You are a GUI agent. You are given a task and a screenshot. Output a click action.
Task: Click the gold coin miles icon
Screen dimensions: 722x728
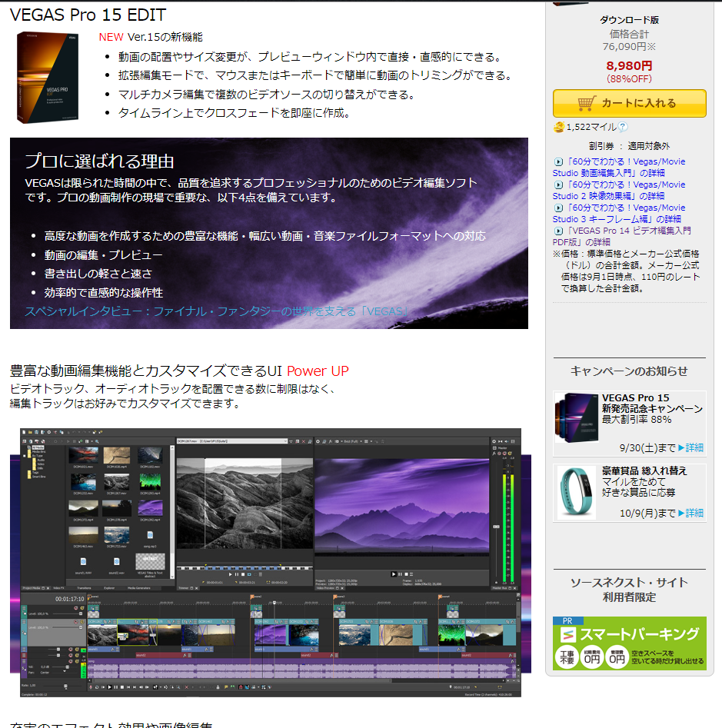[x=558, y=127]
